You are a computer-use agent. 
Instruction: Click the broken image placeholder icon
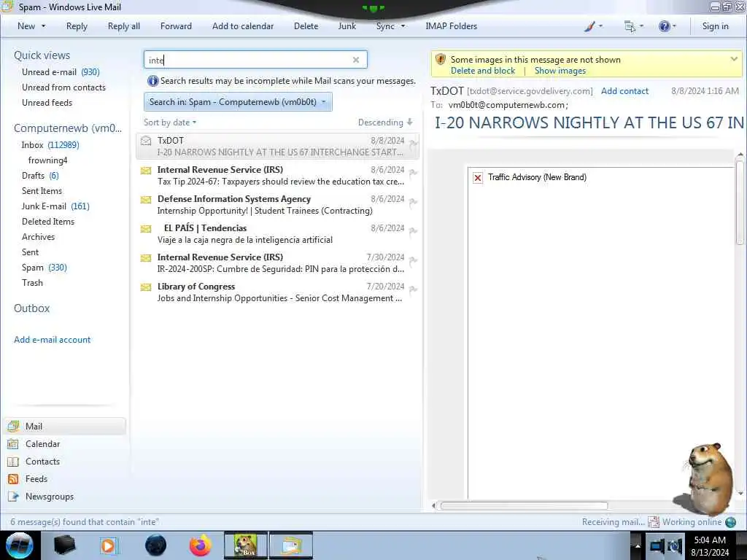click(477, 178)
